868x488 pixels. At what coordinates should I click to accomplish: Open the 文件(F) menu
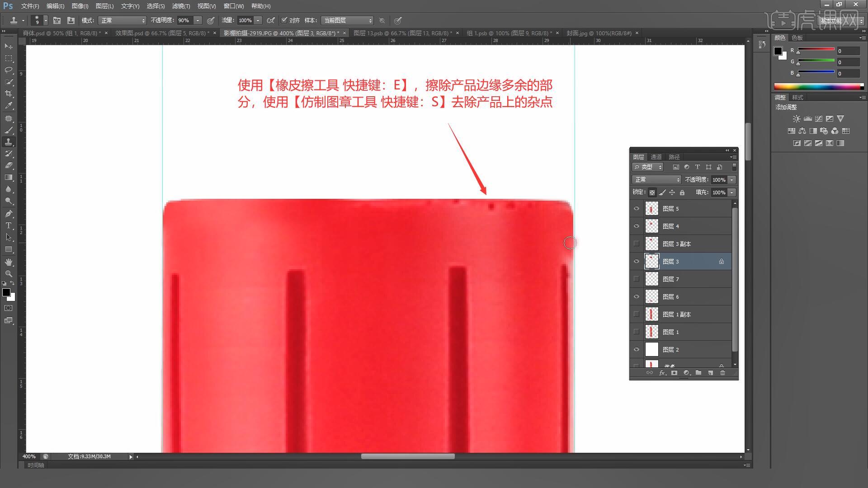coord(30,6)
